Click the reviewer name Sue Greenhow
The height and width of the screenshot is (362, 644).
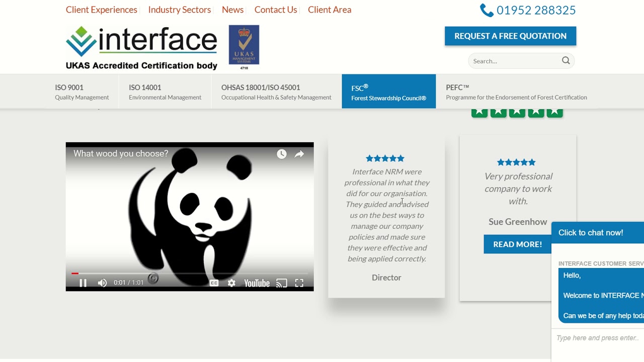(518, 222)
